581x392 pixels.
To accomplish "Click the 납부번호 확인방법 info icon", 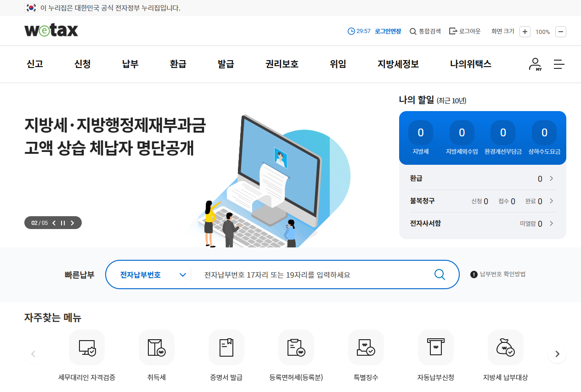I will click(474, 274).
